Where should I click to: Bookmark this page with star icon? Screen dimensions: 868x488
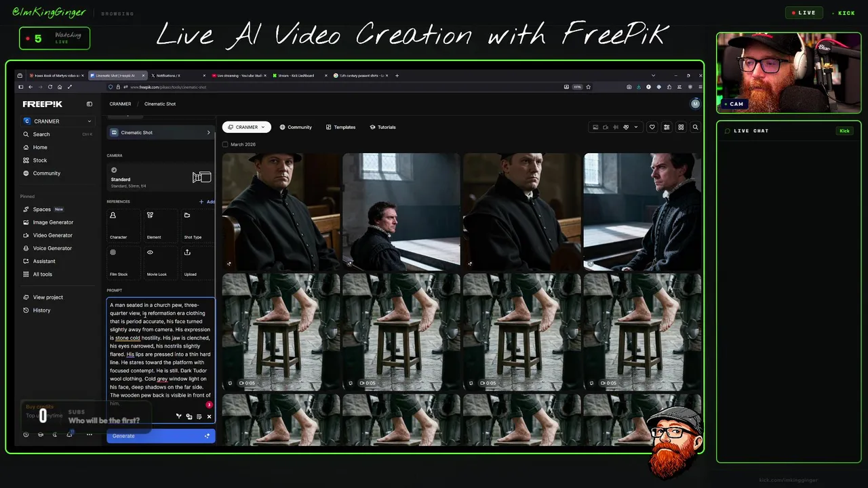click(588, 87)
